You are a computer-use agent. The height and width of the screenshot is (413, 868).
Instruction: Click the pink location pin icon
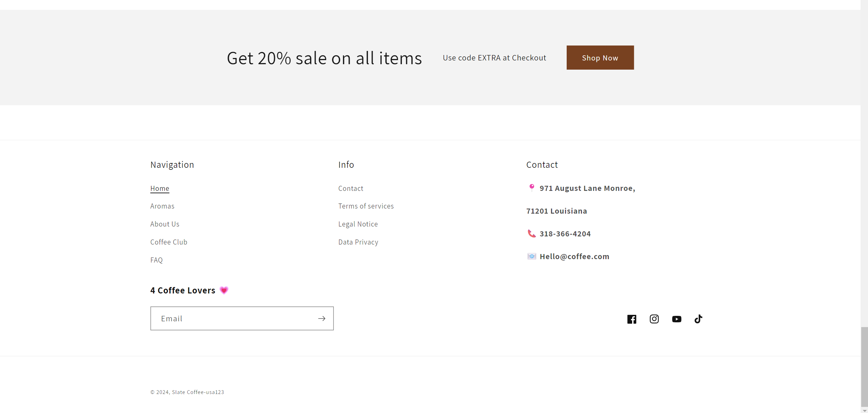pos(531,188)
